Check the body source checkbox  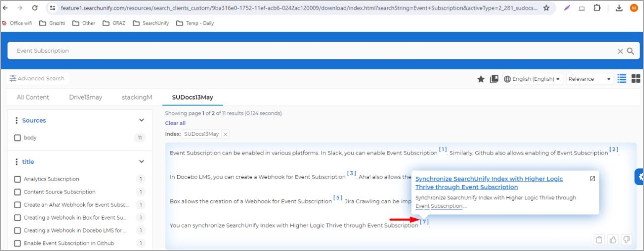[17, 138]
